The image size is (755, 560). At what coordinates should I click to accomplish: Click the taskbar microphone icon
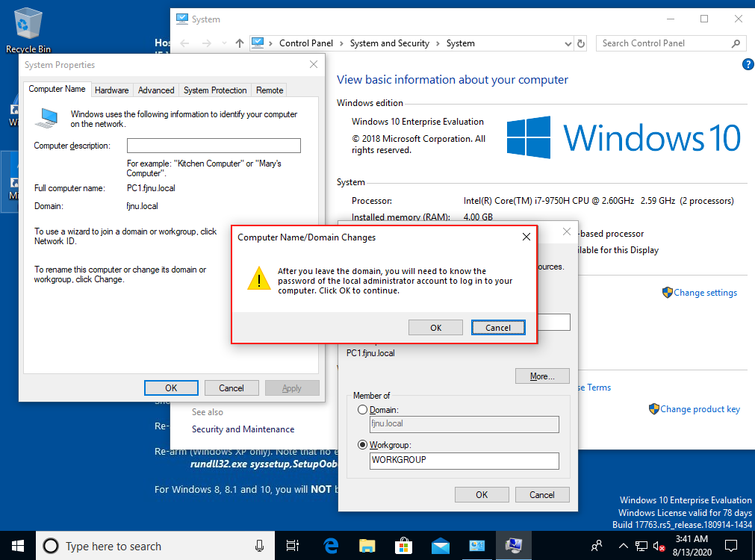tap(260, 546)
